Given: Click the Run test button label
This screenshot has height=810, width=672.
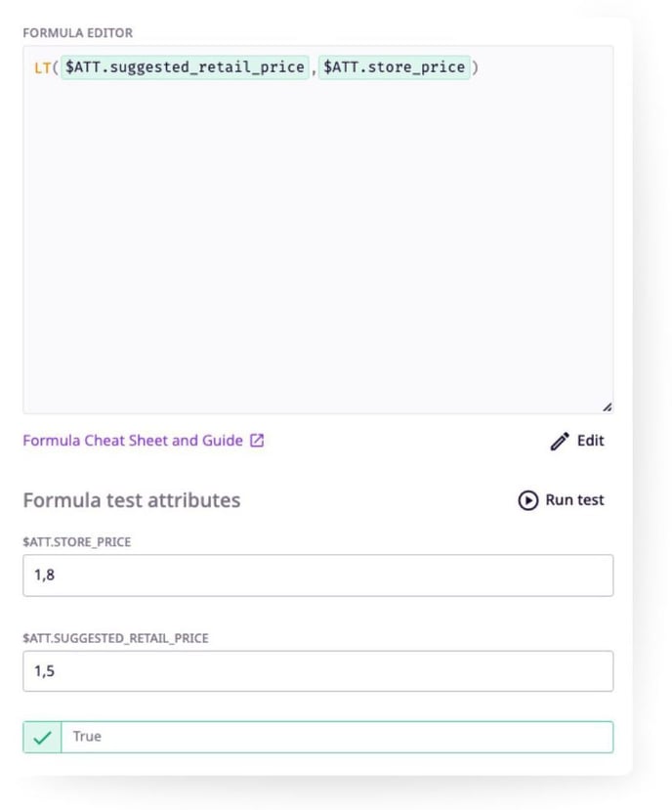Looking at the screenshot, I should coord(574,500).
